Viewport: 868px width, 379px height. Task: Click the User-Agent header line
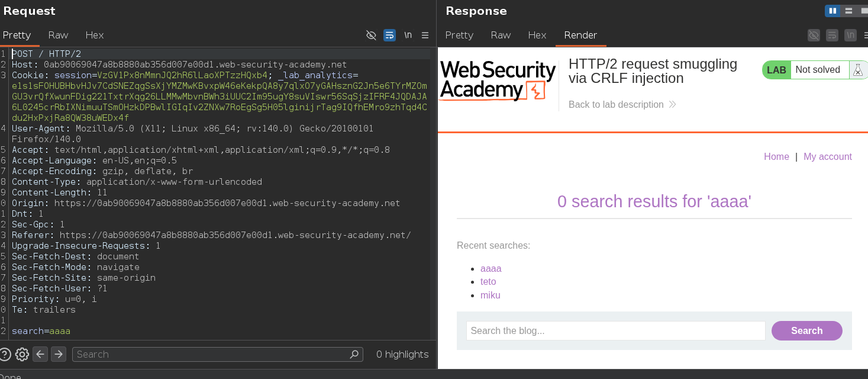pos(192,134)
